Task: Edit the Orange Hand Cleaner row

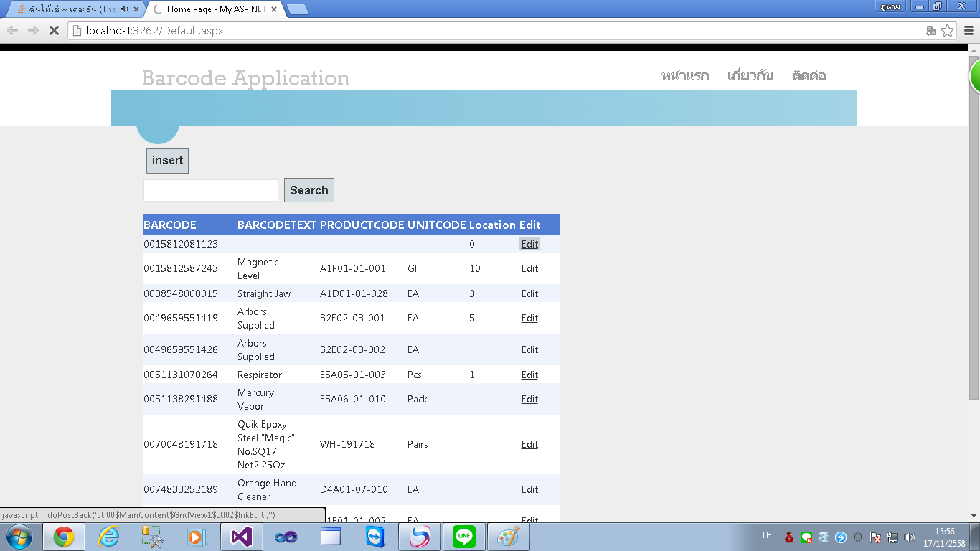Action: (529, 489)
